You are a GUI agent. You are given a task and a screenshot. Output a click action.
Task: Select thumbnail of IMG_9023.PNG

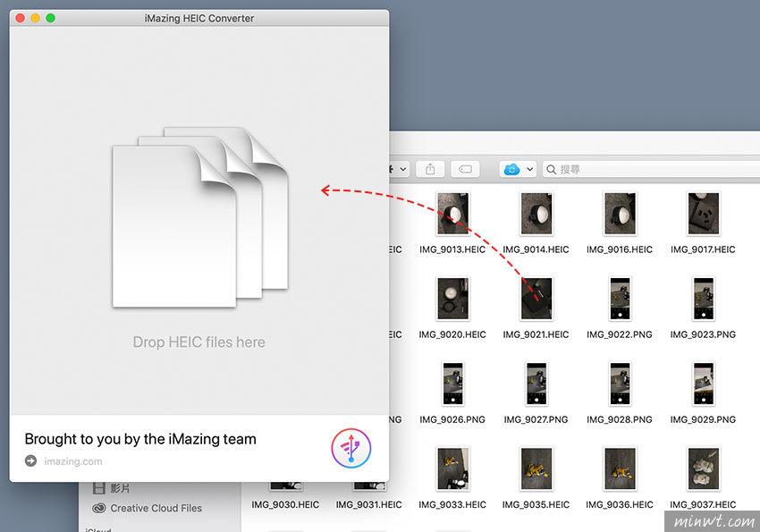pyautogui.click(x=704, y=299)
